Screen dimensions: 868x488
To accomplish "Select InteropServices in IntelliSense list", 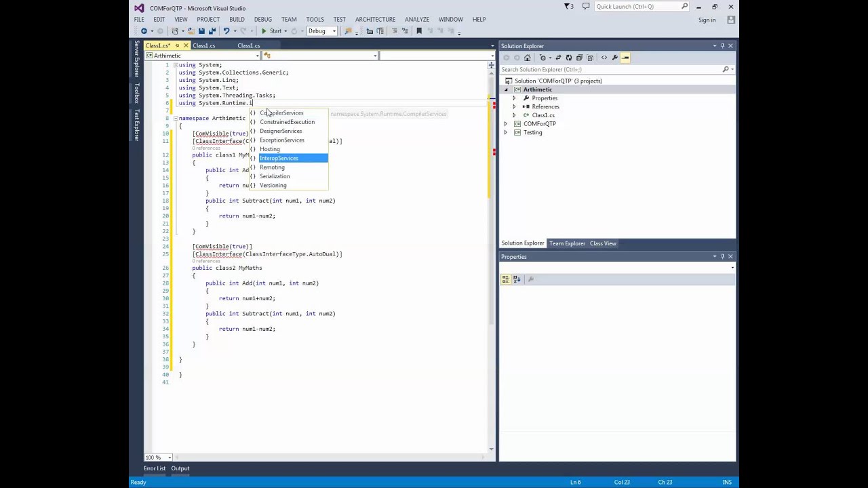I will coord(288,158).
